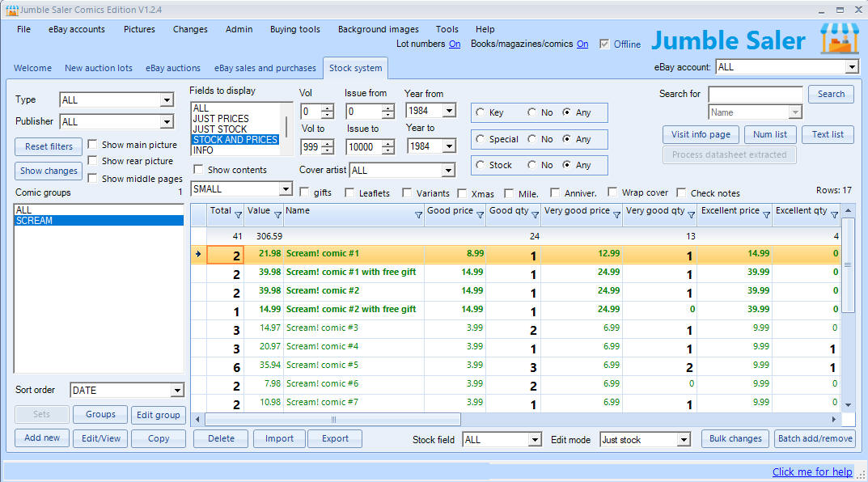Open the File menu
This screenshot has width=868, height=482.
tap(23, 29)
